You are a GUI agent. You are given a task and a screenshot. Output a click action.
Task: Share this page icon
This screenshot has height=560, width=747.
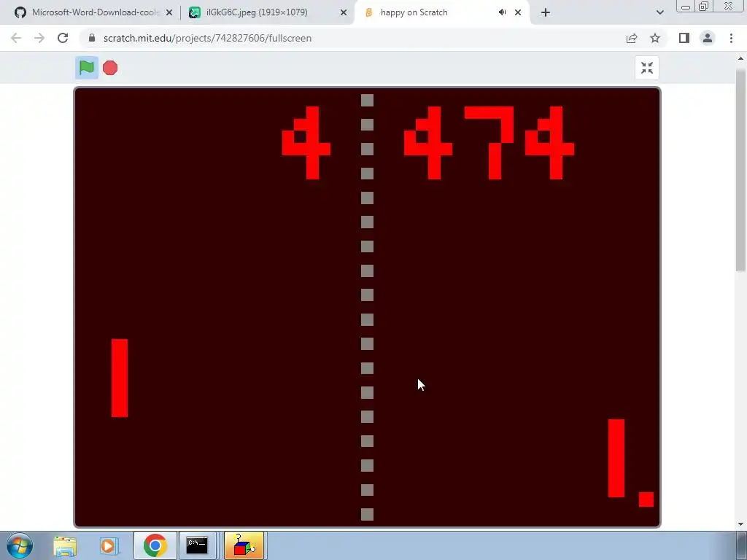click(632, 38)
